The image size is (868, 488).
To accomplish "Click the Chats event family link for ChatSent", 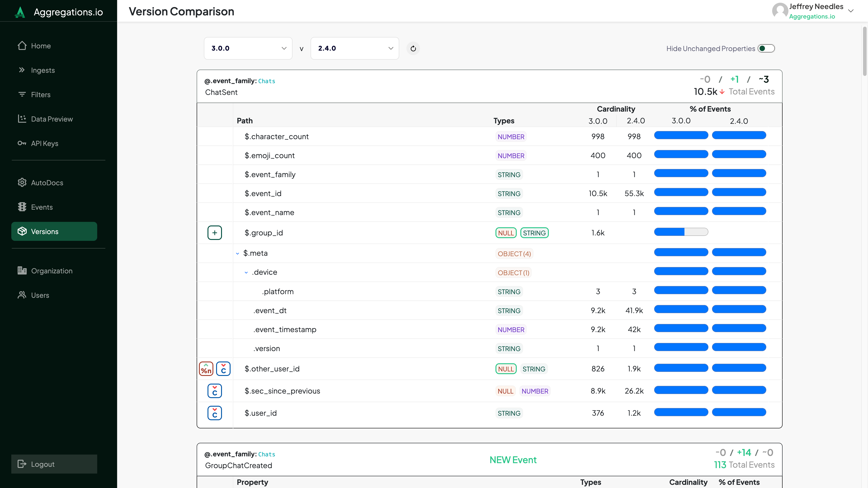I will pyautogui.click(x=267, y=81).
